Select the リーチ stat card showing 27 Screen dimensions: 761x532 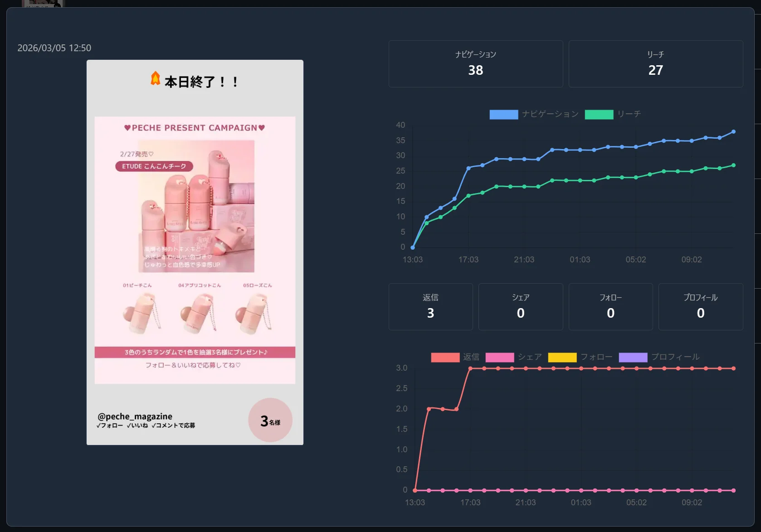656,64
